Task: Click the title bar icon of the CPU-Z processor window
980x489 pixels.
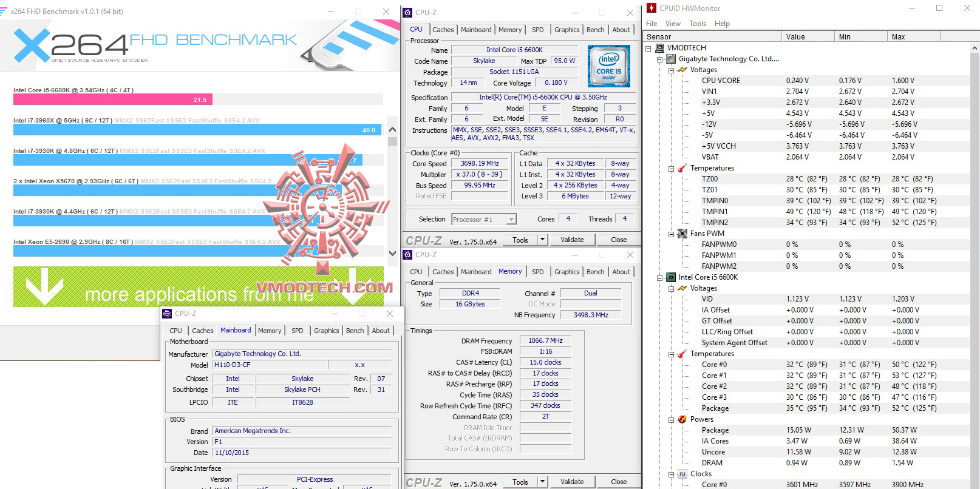Action: tap(409, 12)
